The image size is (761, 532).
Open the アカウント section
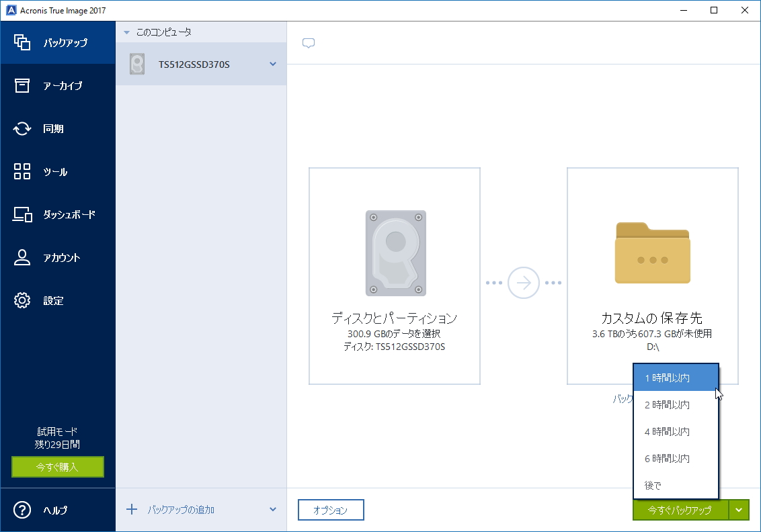coord(58,257)
